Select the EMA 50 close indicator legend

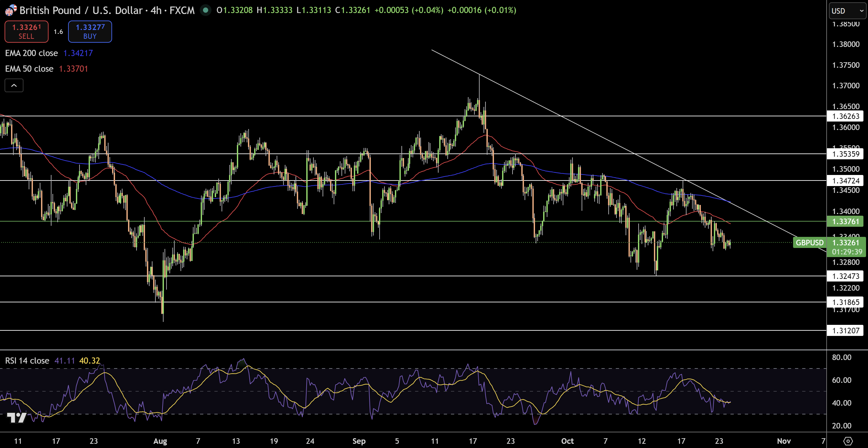tap(29, 69)
